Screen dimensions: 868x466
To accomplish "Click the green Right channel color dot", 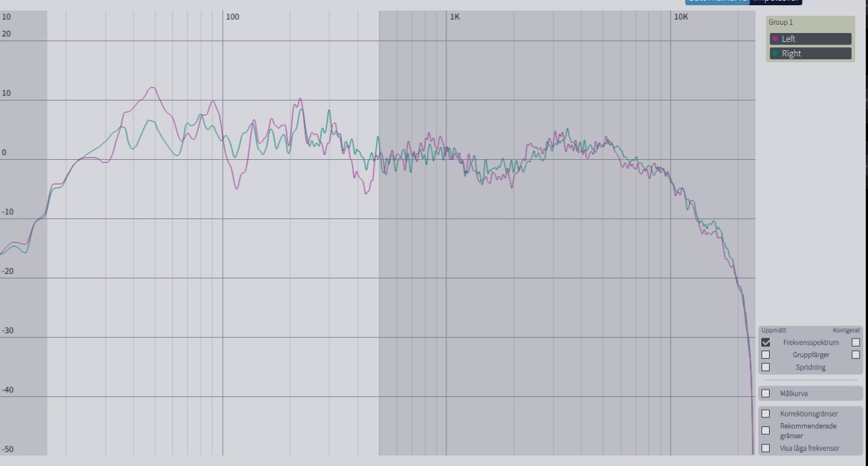I will (775, 54).
